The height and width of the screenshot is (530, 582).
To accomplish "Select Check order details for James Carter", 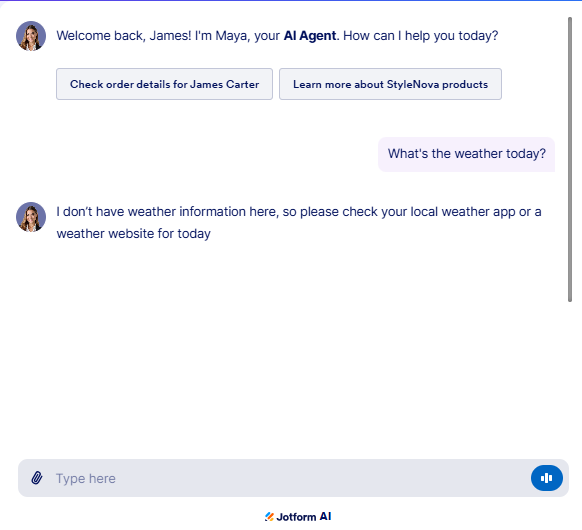I will pos(164,84).
